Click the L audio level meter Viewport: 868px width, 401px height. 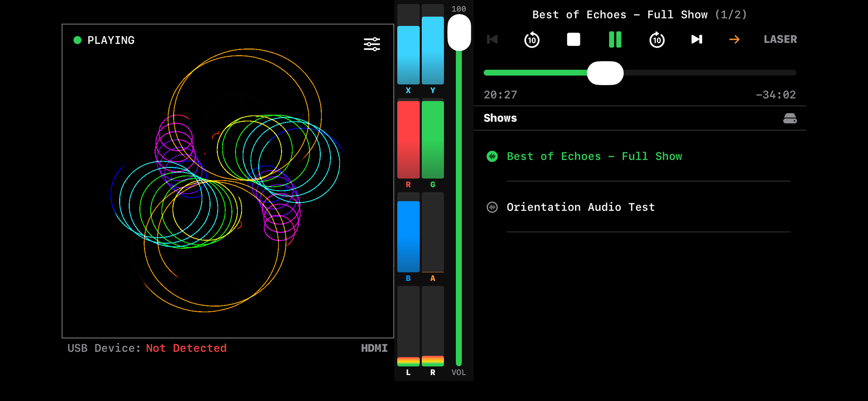(x=408, y=326)
